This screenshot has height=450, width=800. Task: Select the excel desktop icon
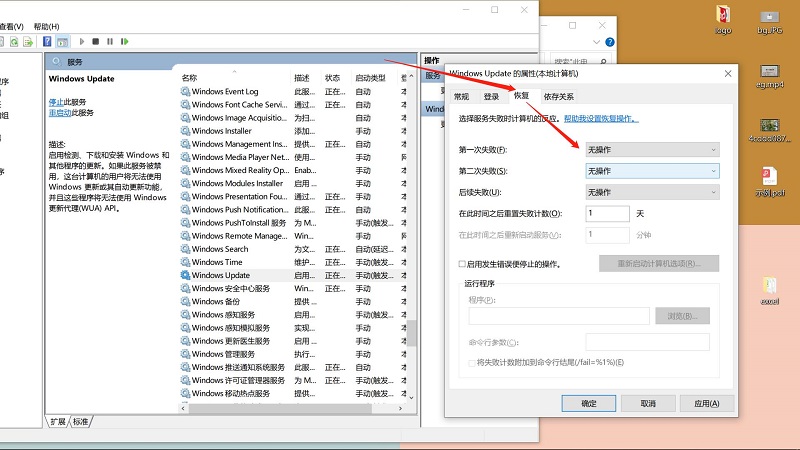point(769,291)
